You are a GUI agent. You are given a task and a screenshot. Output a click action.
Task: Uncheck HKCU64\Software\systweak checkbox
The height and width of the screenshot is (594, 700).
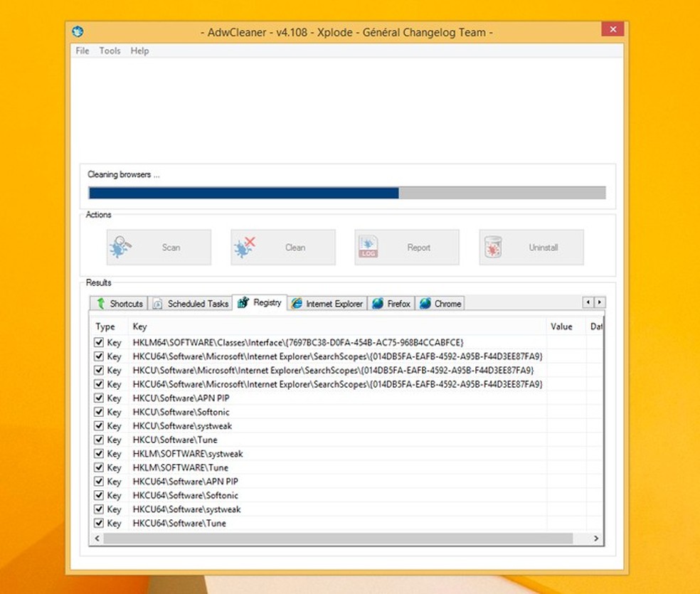[x=99, y=509]
